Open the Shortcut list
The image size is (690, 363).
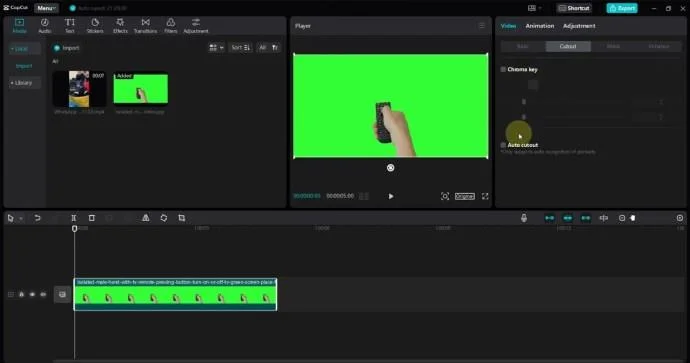574,8
